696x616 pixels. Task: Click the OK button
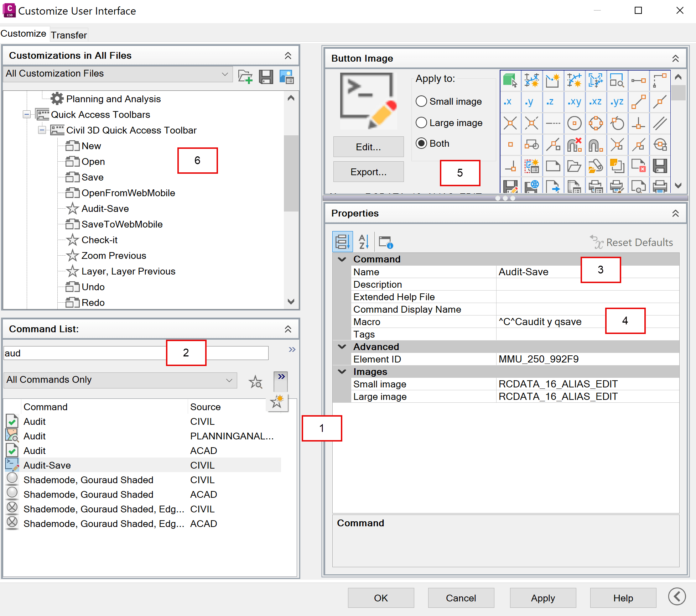coord(381,598)
